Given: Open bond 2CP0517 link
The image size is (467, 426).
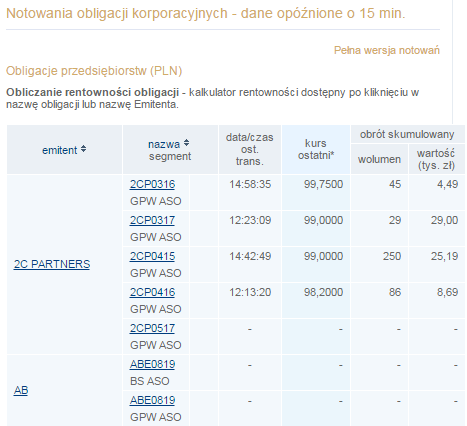Looking at the screenshot, I should tap(152, 328).
